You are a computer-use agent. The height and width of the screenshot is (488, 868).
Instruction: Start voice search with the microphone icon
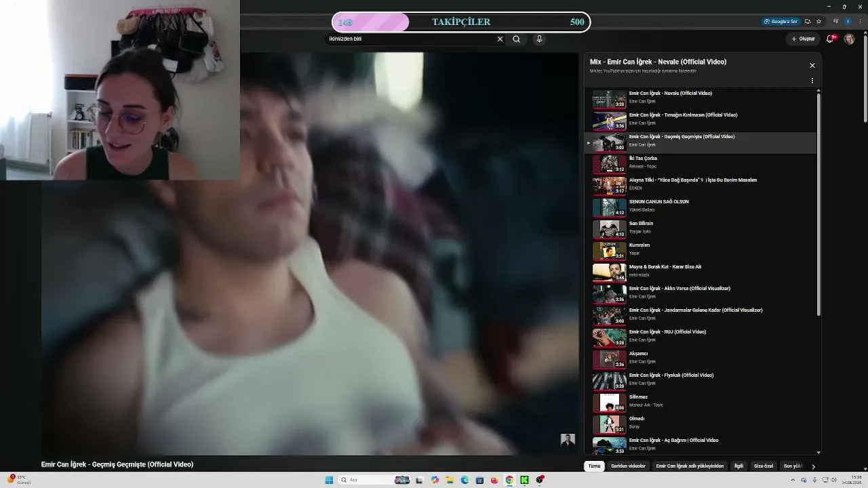(x=539, y=39)
